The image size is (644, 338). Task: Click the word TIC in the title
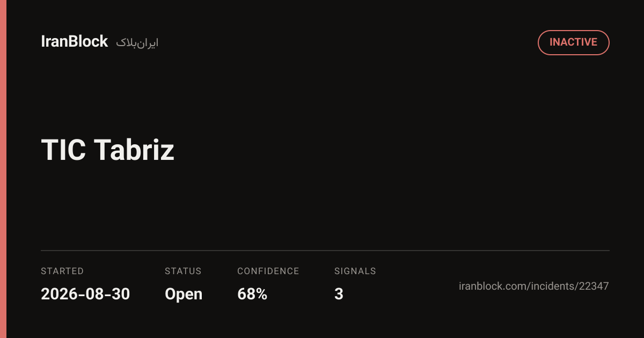[63, 150]
